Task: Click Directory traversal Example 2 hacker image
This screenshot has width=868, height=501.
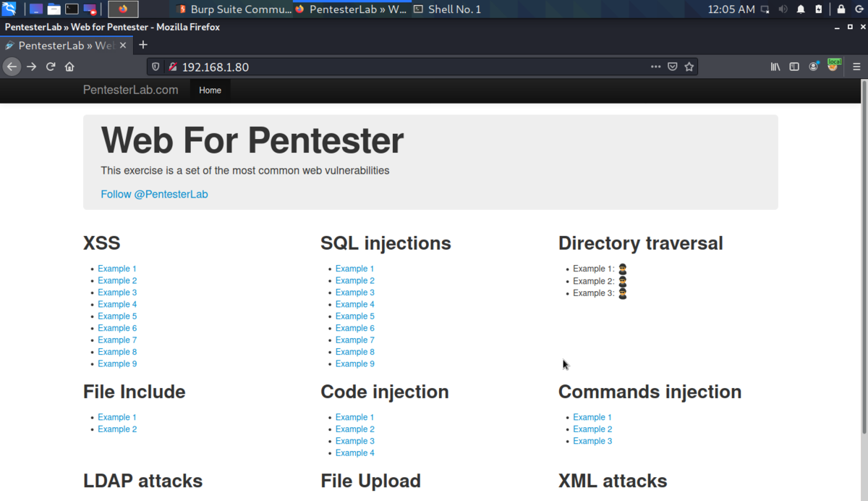Action: (622, 281)
